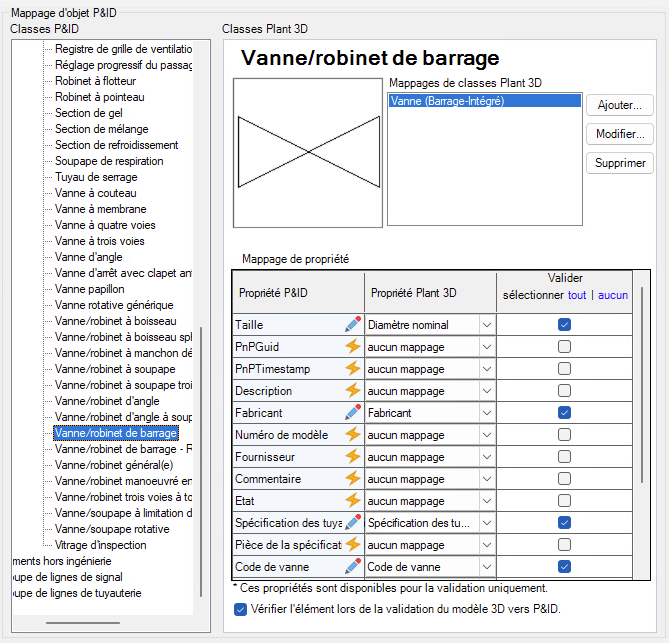
Task: Click the Ajouter... button
Action: pyautogui.click(x=620, y=105)
